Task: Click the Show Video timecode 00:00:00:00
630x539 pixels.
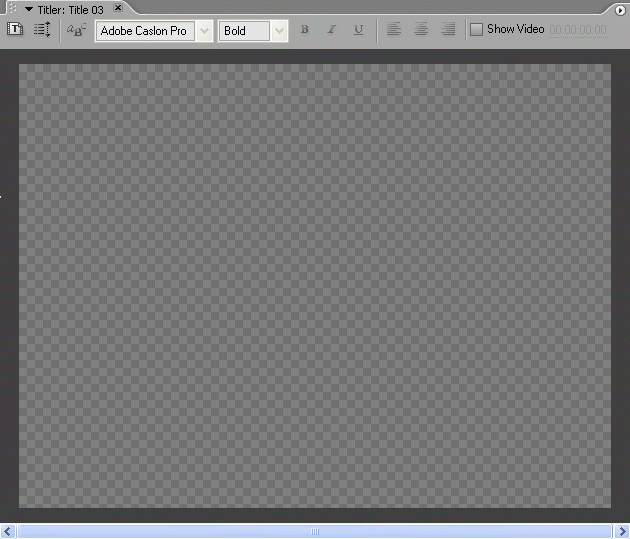Action: [x=578, y=30]
